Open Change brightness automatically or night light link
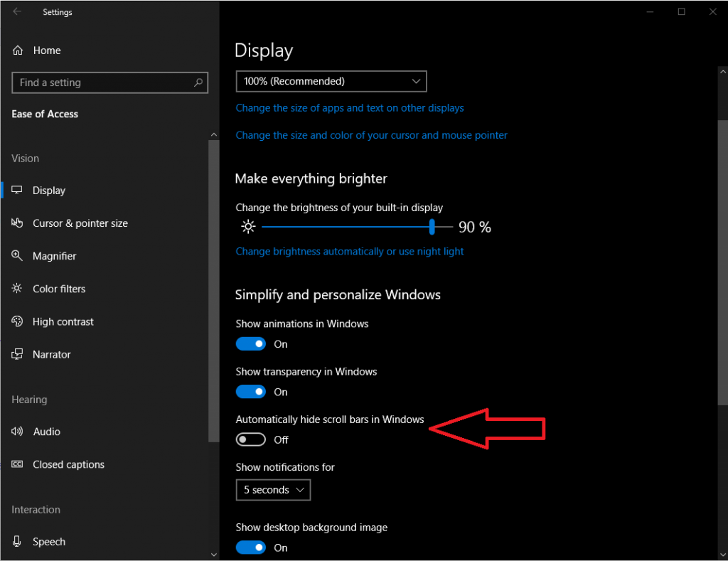728x561 pixels. (x=350, y=251)
